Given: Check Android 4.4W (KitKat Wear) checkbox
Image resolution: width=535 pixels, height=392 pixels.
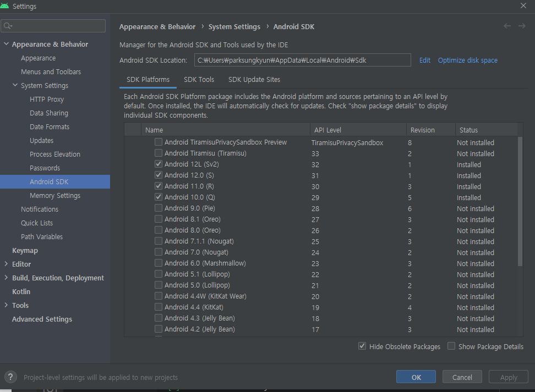Looking at the screenshot, I should pyautogui.click(x=159, y=296).
